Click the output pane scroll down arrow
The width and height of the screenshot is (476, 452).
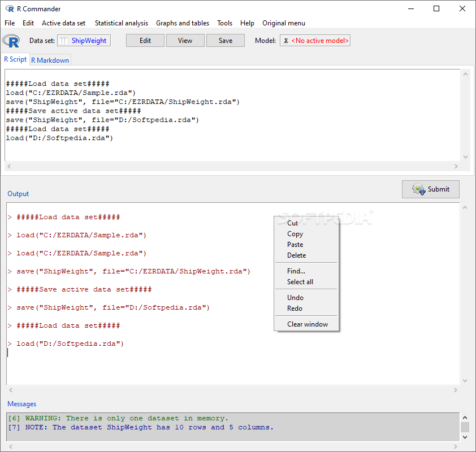465,381
